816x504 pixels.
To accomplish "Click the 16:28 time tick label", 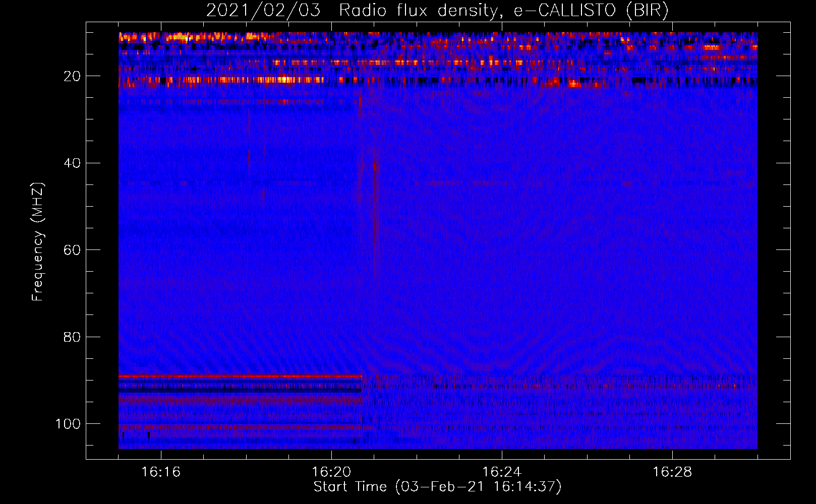I will pyautogui.click(x=672, y=472).
